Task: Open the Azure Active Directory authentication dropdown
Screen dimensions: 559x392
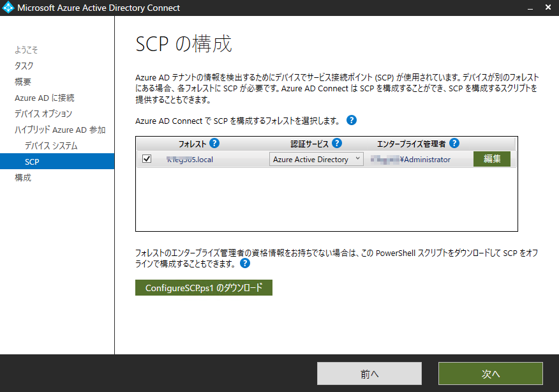Action: pos(317,159)
